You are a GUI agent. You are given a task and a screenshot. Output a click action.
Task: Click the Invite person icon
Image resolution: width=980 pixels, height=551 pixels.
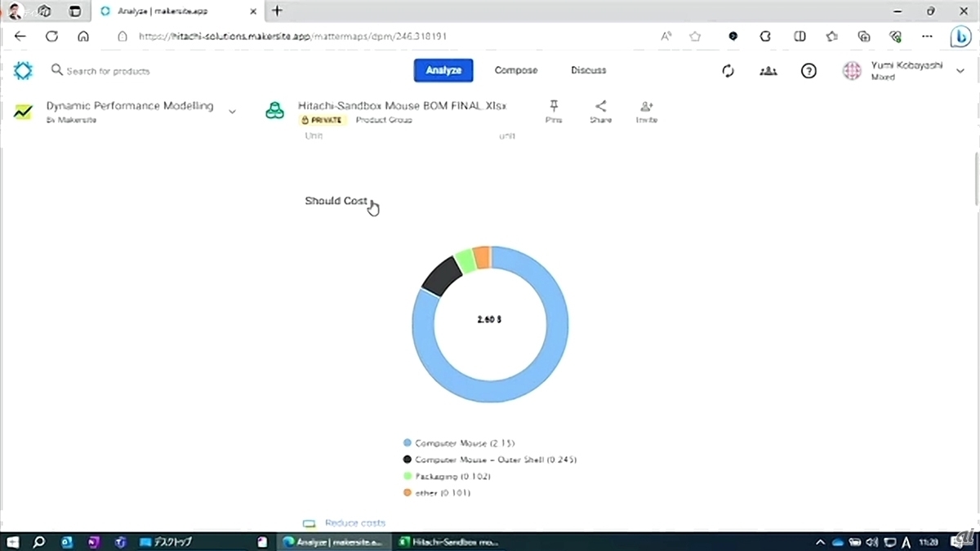point(646,107)
